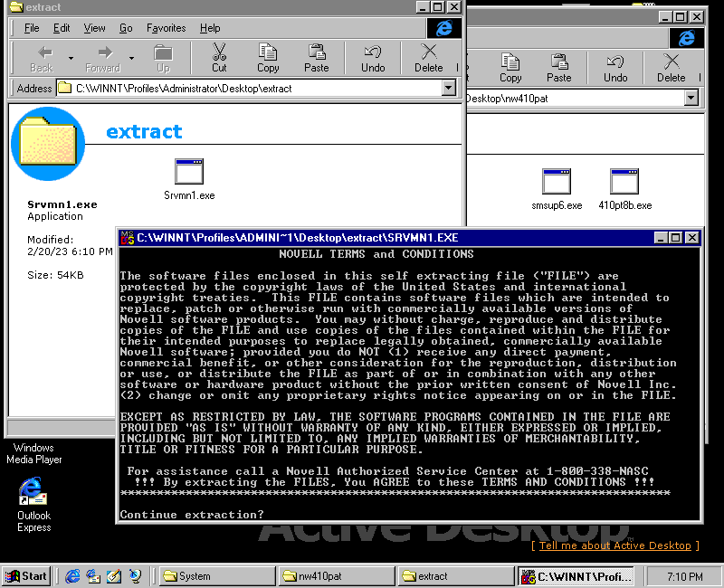
Task: Launch Internet Explorer from quick launch bar
Action: (72, 576)
